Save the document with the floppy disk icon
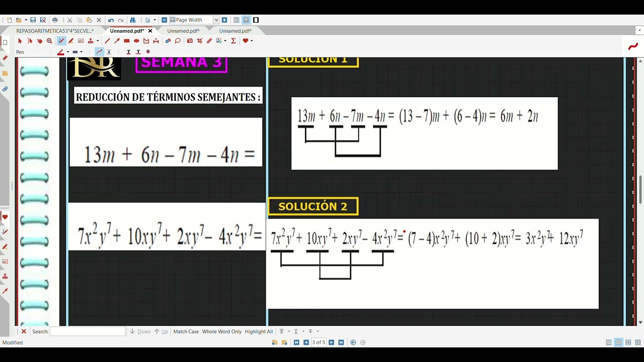This screenshot has width=644, height=362. (x=33, y=20)
